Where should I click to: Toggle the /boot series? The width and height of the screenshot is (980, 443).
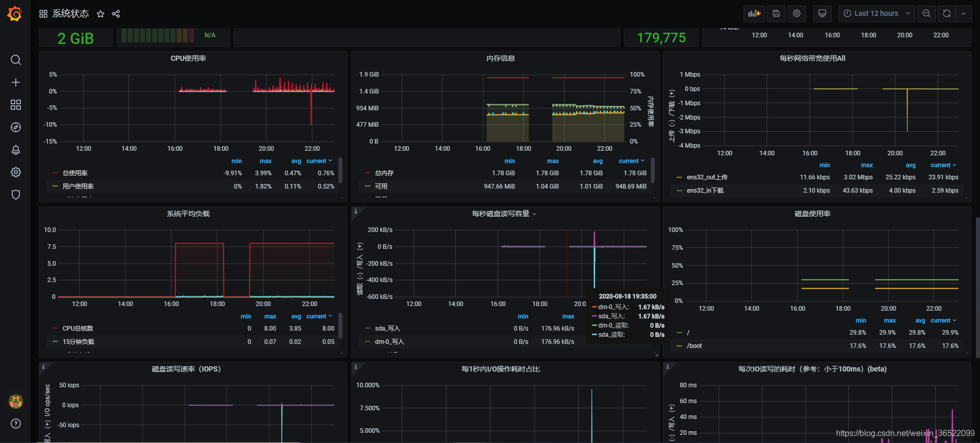click(x=694, y=346)
